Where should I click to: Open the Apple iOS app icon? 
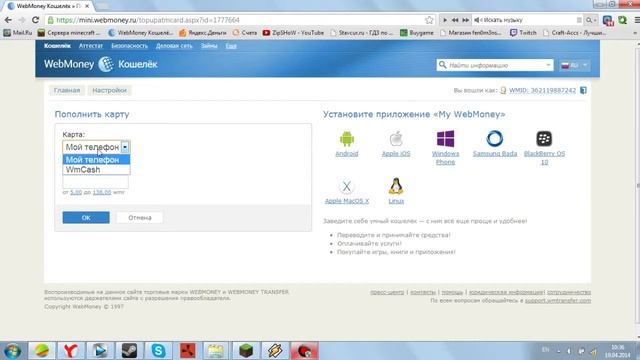(396, 139)
